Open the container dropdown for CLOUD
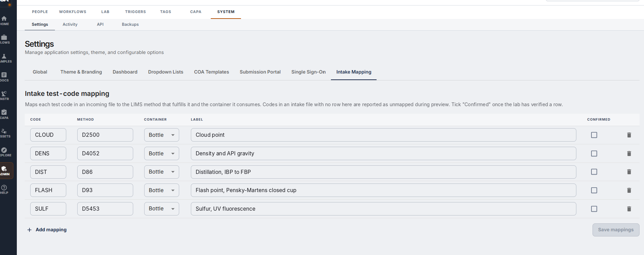Viewport: 644px width, 255px height. tap(161, 135)
